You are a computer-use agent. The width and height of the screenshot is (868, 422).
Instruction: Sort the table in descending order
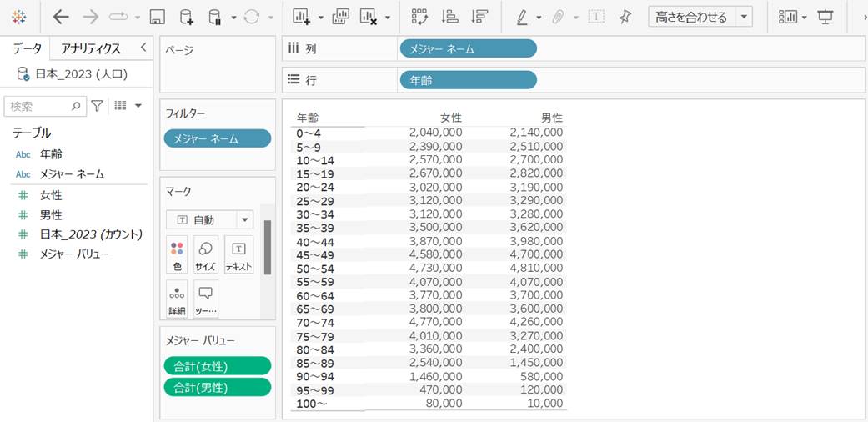tap(479, 17)
